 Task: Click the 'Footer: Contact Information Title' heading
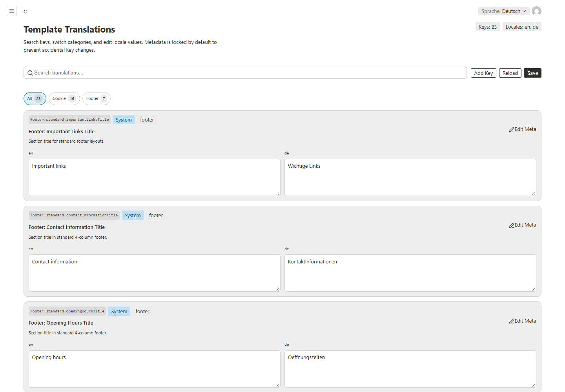[x=67, y=227]
